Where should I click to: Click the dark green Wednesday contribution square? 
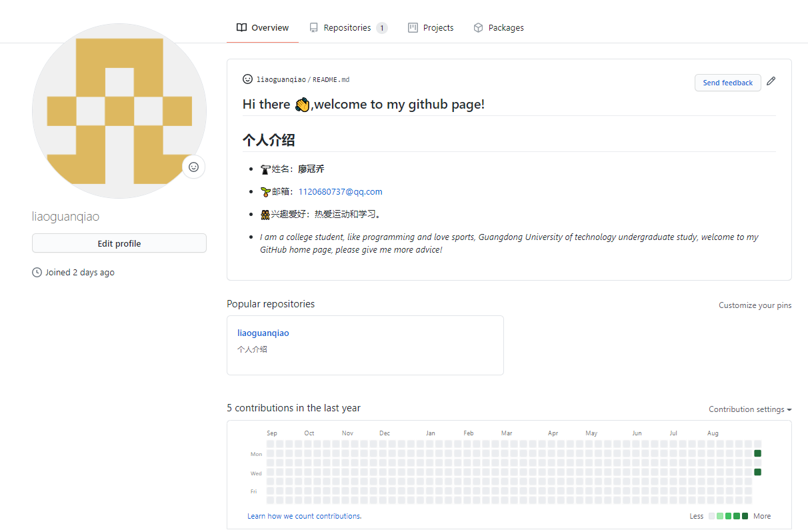pyautogui.click(x=757, y=472)
